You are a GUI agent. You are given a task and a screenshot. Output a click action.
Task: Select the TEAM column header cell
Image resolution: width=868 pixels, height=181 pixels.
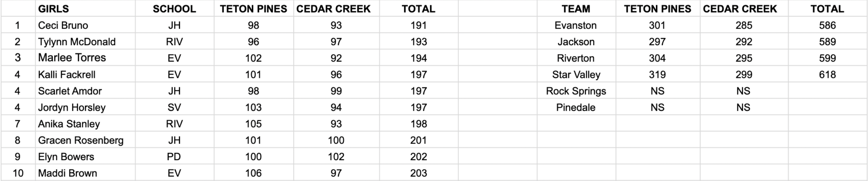tap(576, 9)
